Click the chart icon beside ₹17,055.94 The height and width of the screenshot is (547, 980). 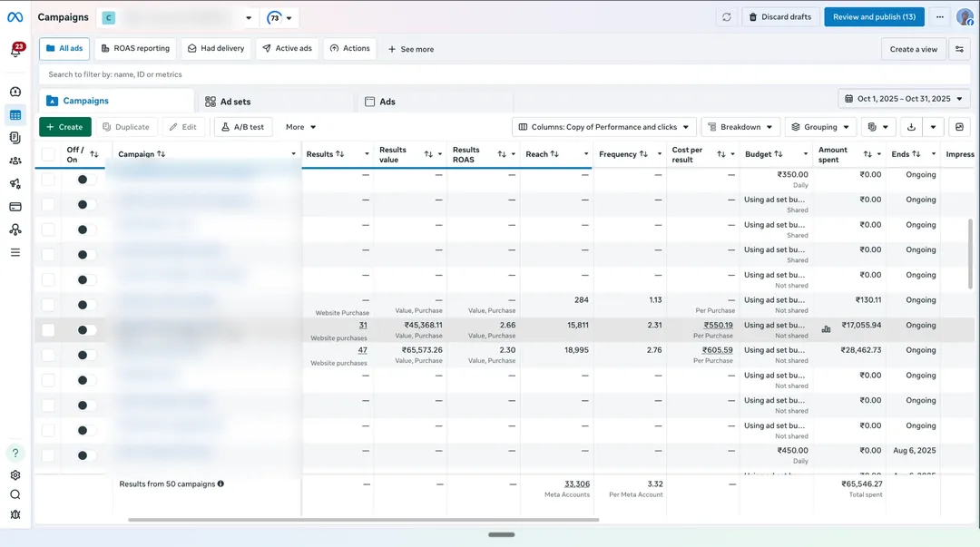click(827, 328)
